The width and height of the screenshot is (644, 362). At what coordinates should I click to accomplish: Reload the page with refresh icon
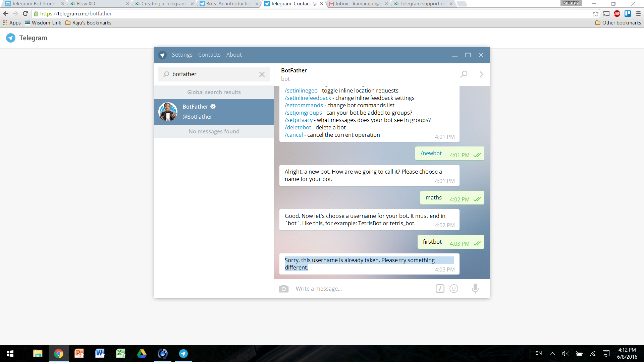(25, 13)
